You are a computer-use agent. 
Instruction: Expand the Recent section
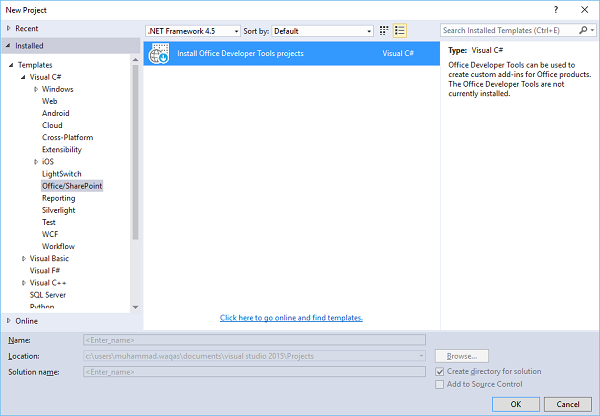coord(9,29)
